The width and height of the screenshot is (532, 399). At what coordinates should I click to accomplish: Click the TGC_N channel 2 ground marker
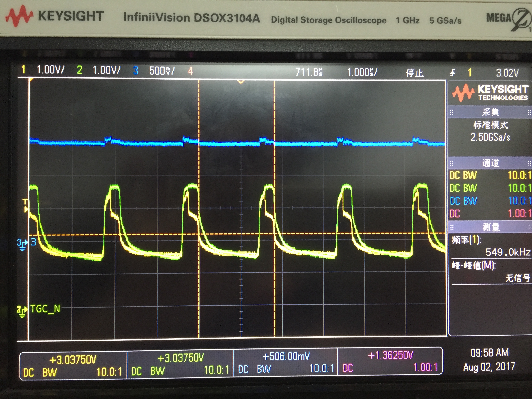[x=22, y=311]
